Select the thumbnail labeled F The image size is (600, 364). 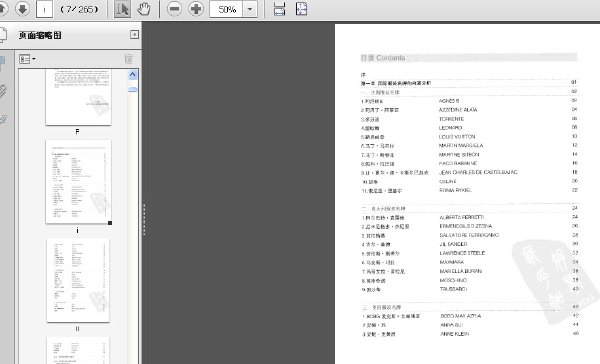[78, 97]
